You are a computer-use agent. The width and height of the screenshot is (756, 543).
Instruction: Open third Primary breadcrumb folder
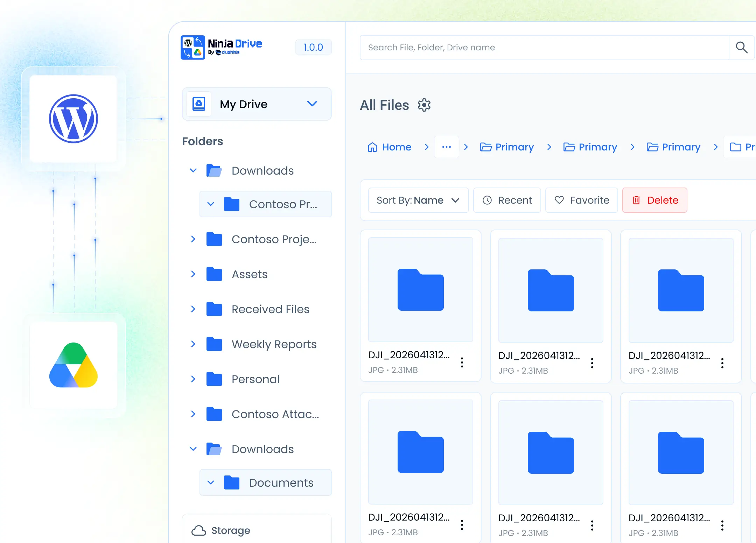(x=673, y=147)
